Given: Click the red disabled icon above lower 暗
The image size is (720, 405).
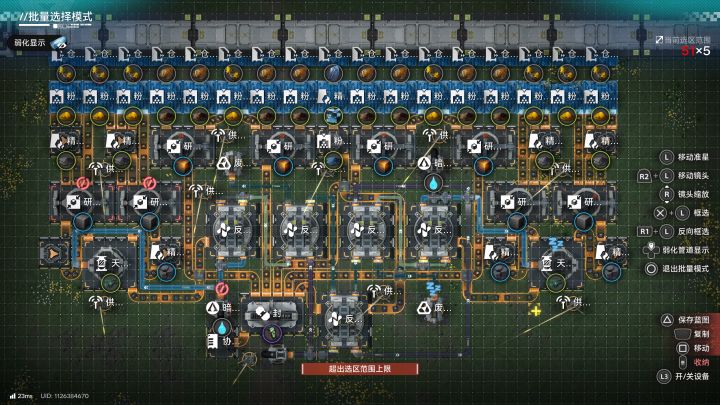Looking at the screenshot, I should pyautogui.click(x=222, y=289).
